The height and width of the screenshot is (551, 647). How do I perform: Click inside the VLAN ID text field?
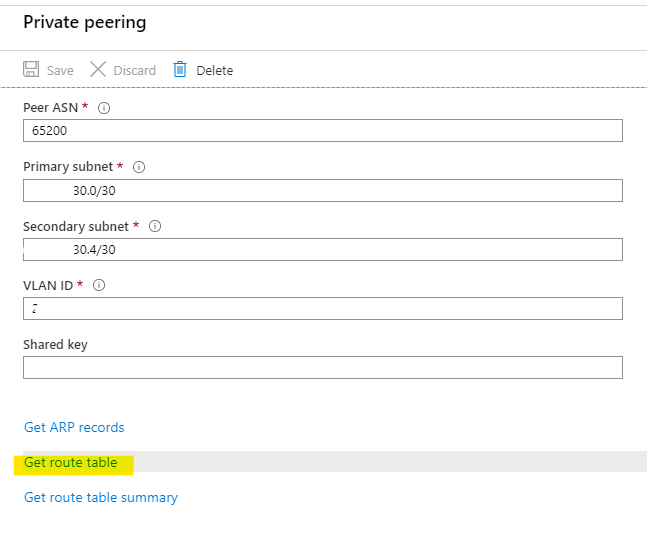tap(322, 308)
